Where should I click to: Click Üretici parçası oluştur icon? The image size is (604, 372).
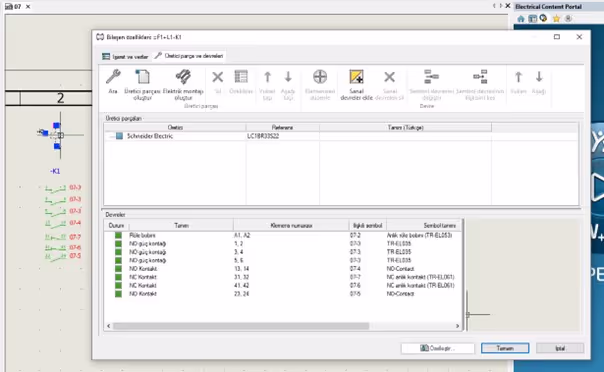(143, 77)
